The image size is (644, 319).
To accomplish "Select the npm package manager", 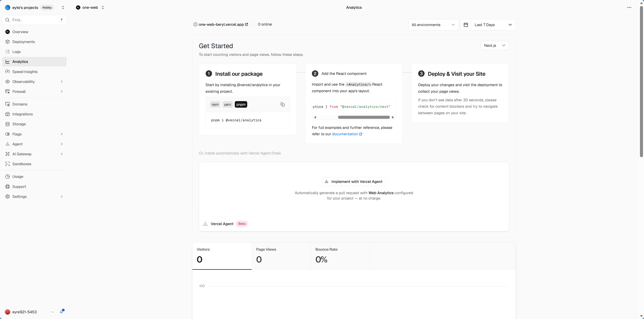I will pyautogui.click(x=215, y=104).
